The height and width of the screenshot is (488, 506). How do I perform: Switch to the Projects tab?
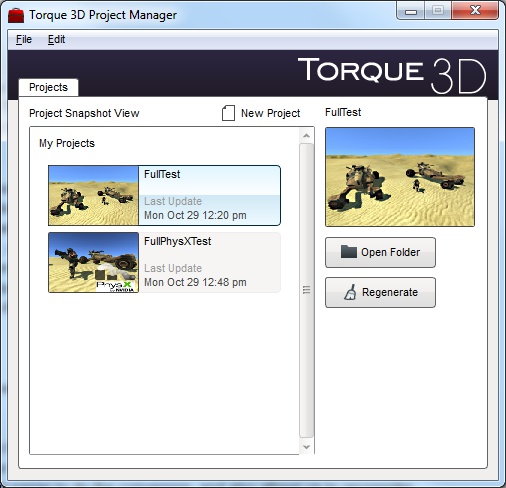pyautogui.click(x=48, y=87)
